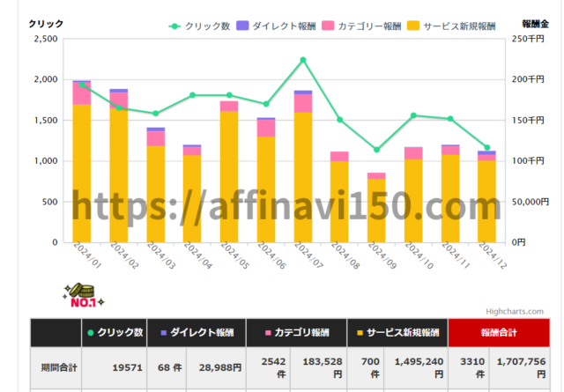This screenshot has width=564, height=392.
Task: Click the 2024/12 purple bar top segment
Action: tap(486, 153)
